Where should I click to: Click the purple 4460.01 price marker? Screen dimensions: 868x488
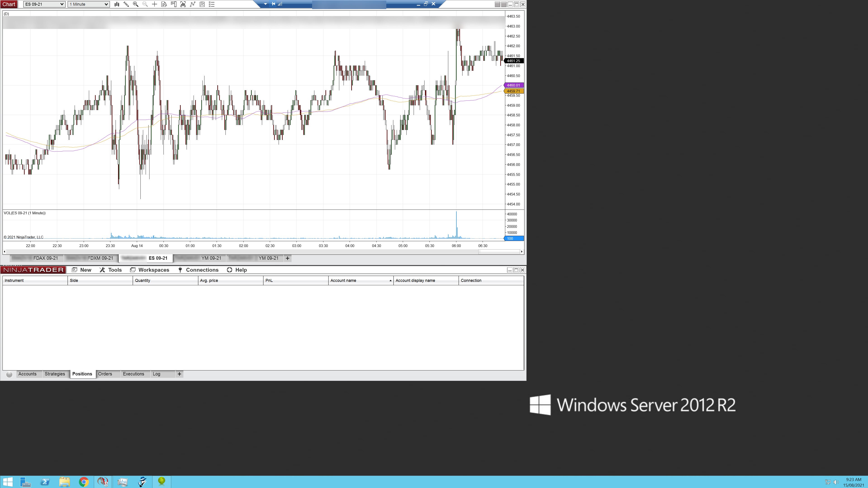point(513,85)
